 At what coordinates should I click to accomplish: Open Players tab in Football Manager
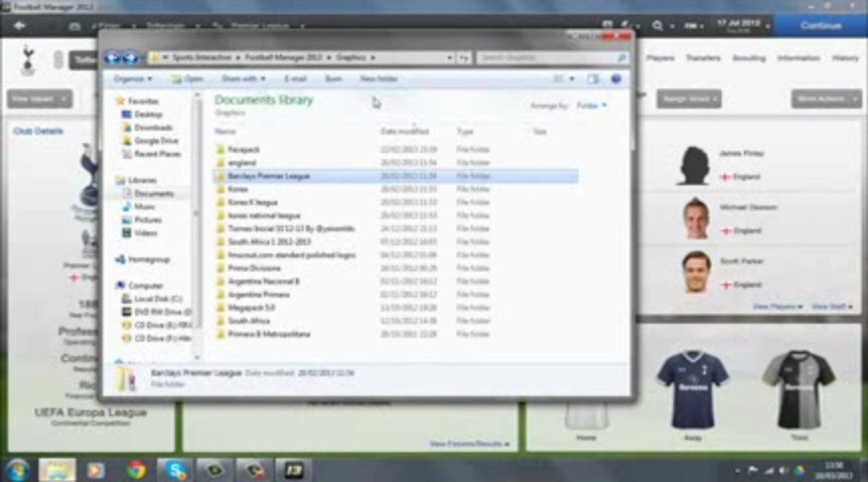point(660,58)
